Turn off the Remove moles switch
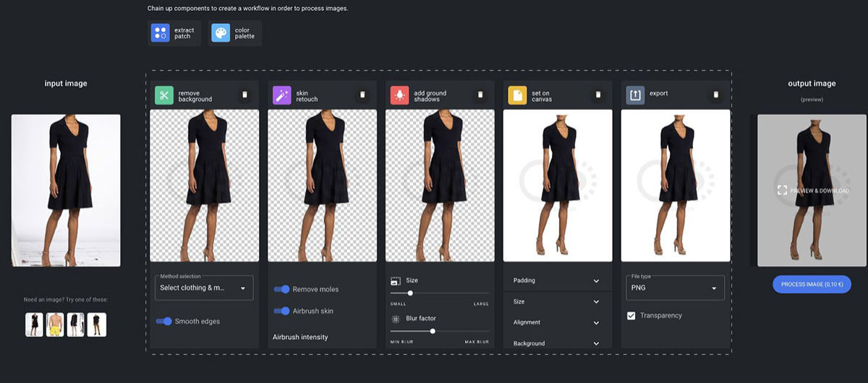This screenshot has width=868, height=383. tap(281, 289)
